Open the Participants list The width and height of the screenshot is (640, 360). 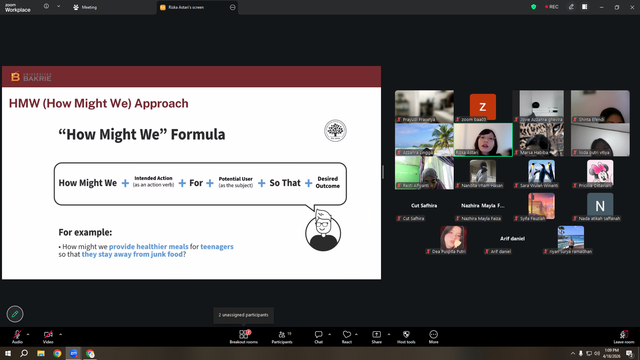pyautogui.click(x=282, y=337)
